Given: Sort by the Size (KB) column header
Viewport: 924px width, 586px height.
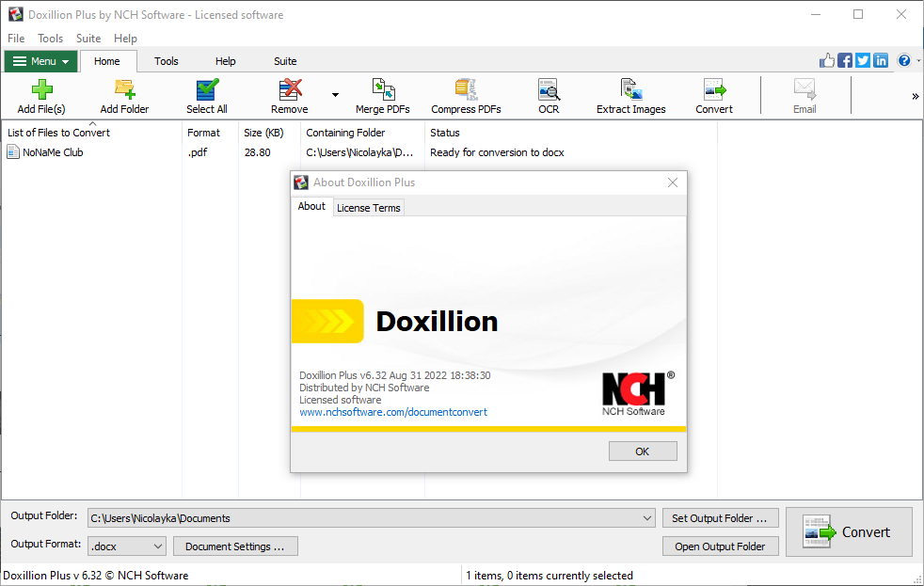Looking at the screenshot, I should [269, 133].
